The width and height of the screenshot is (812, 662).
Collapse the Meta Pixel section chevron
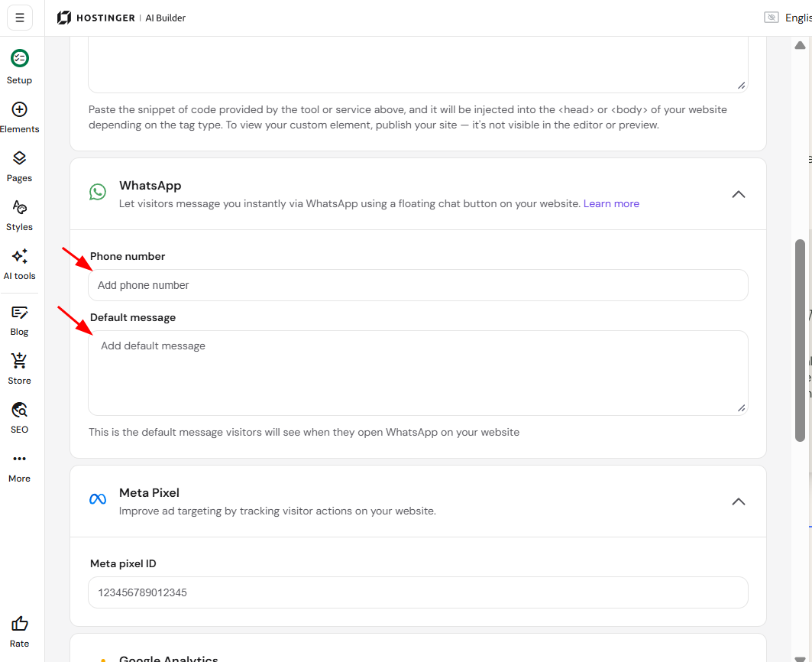point(739,501)
